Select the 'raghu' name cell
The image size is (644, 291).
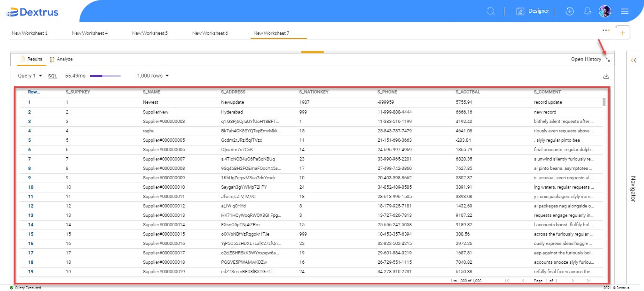point(149,130)
